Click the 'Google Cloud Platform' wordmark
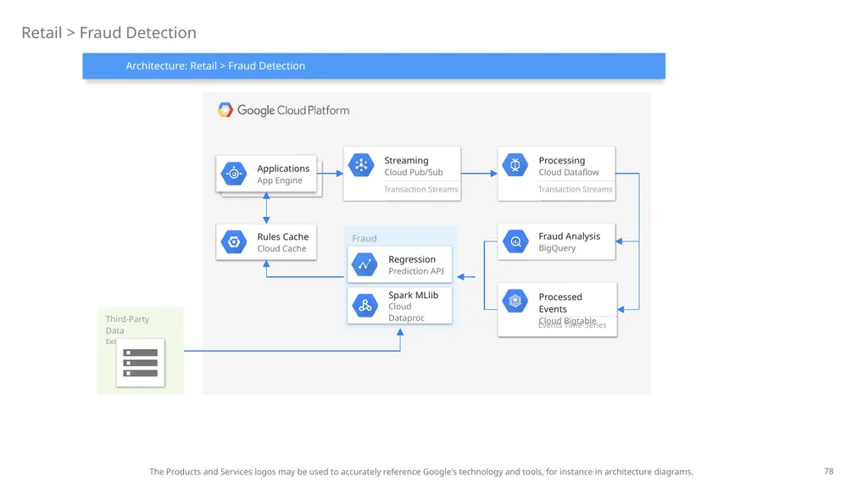Screen dimensions: 868x488 (293, 110)
